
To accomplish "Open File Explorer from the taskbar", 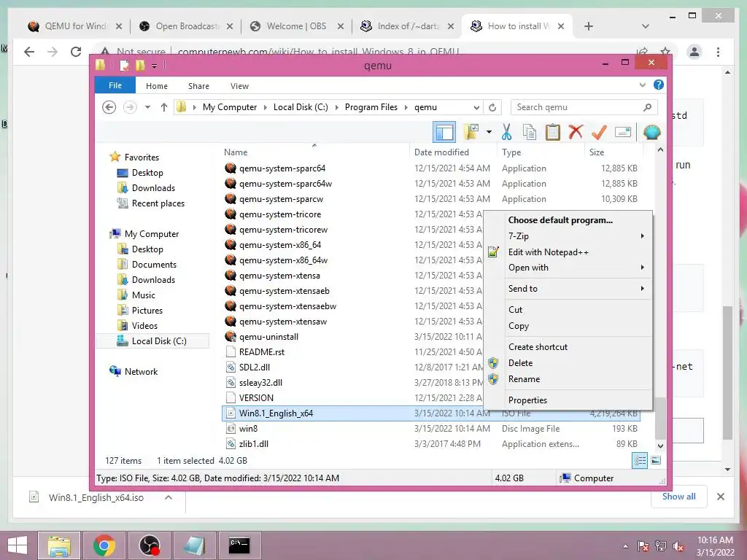I will tap(59, 545).
